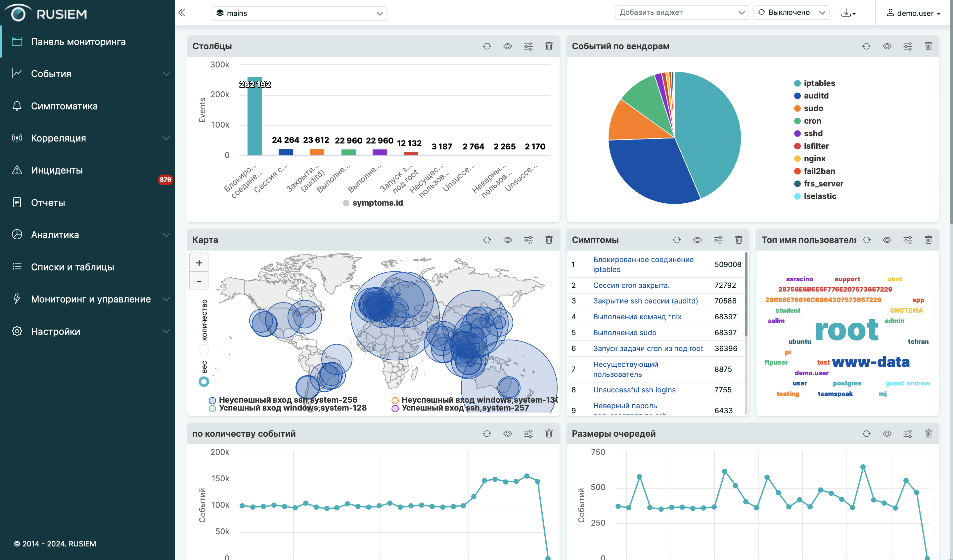953x560 pixels.
Task: Open the Добавить виджет dropdown
Action: [x=681, y=13]
